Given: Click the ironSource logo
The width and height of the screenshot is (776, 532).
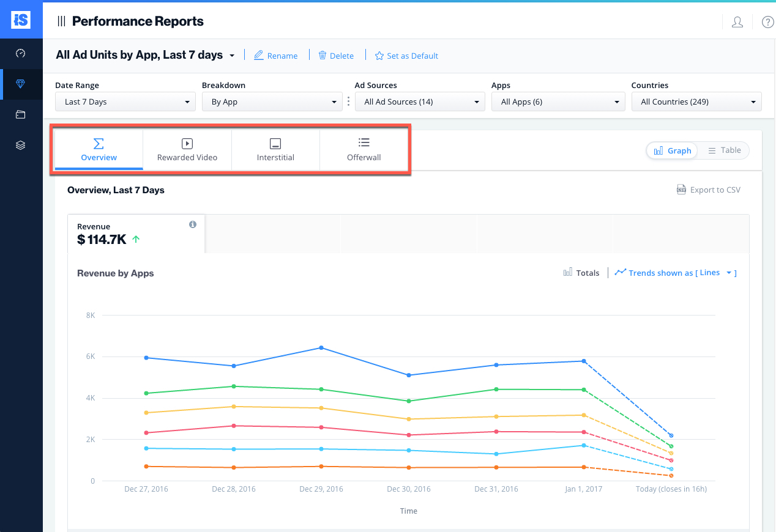Looking at the screenshot, I should pos(21,20).
